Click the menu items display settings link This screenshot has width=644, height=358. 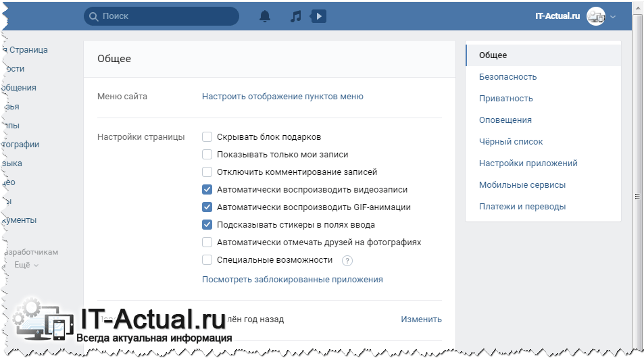tap(282, 97)
